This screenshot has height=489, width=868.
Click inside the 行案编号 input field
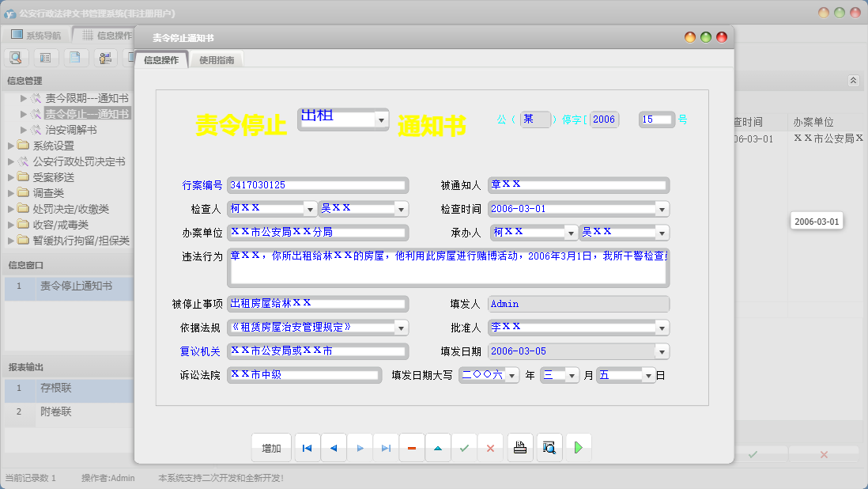click(x=317, y=184)
